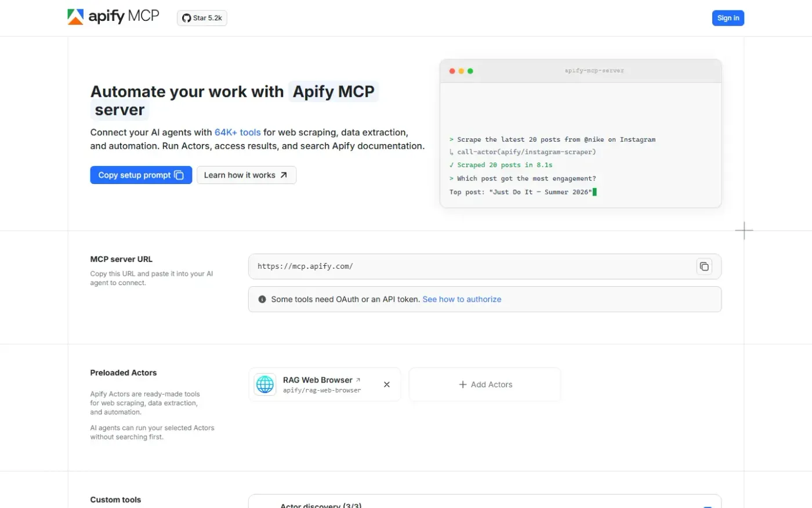Click the RAG Web Browser globe icon
Image resolution: width=812 pixels, height=508 pixels.
[265, 384]
